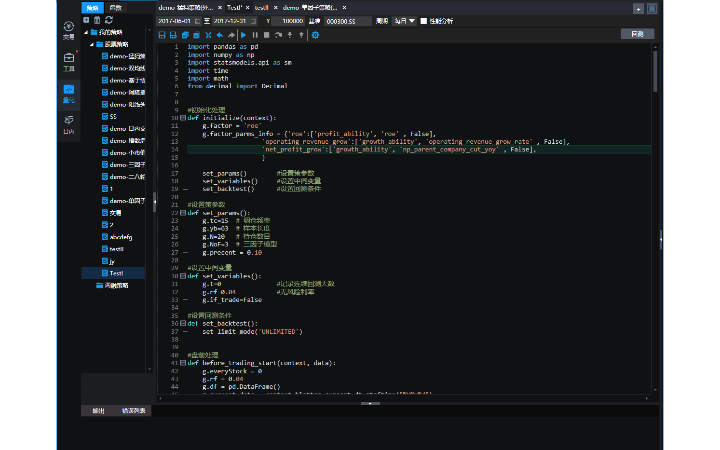720x450 pixels.
Task: Click the new strategy plus icon above the tree
Action: [86, 20]
